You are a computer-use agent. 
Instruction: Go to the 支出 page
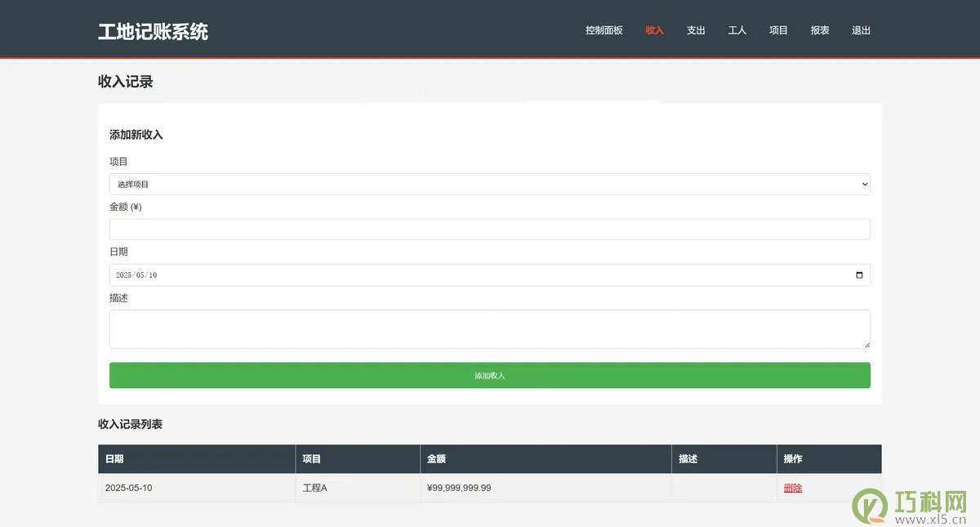click(696, 30)
